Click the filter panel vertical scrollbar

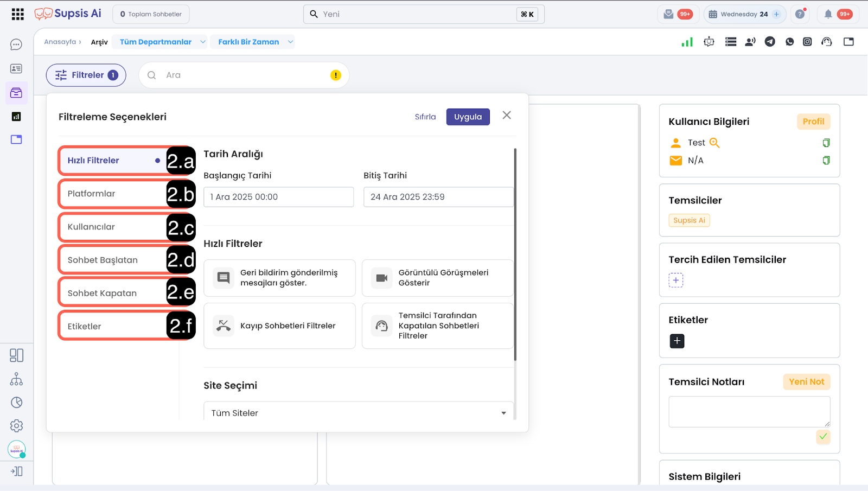[x=515, y=255]
